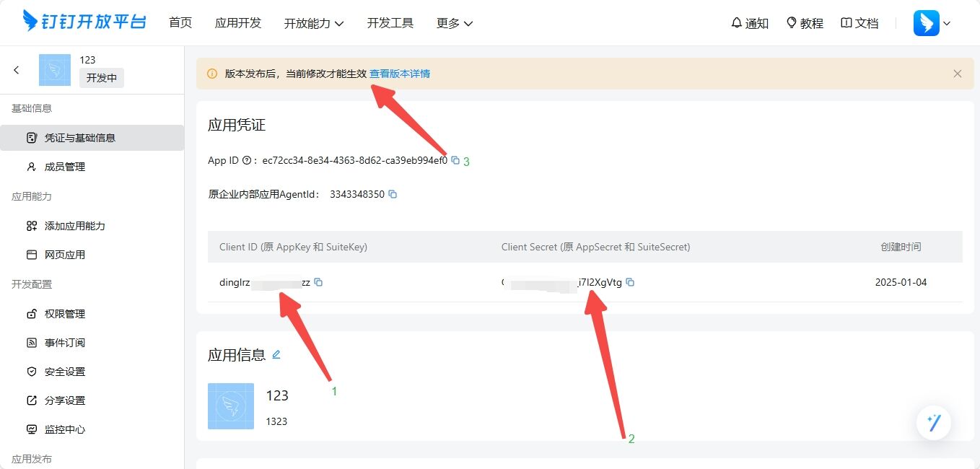Open the user avatar account dropdown
980x469 pixels.
(932, 23)
